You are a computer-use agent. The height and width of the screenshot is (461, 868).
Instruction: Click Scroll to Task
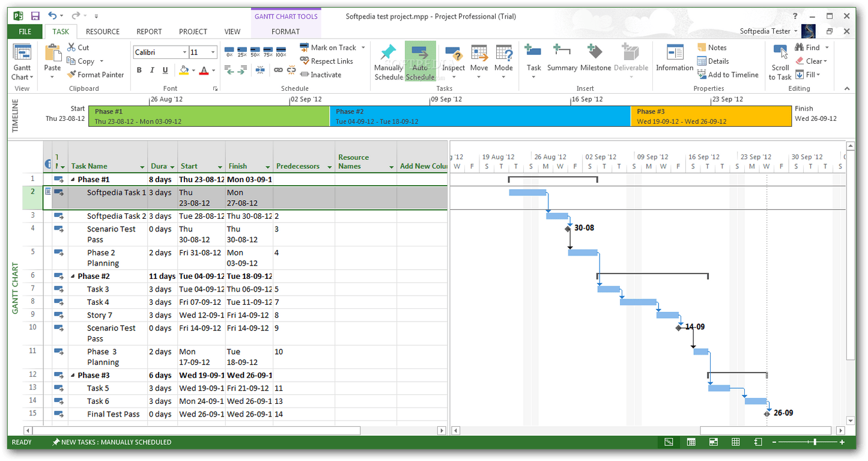(x=780, y=60)
